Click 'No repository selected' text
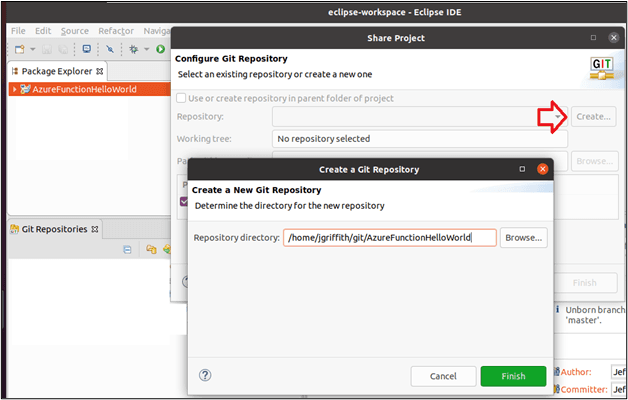This screenshot has height=400, width=628. pos(324,139)
